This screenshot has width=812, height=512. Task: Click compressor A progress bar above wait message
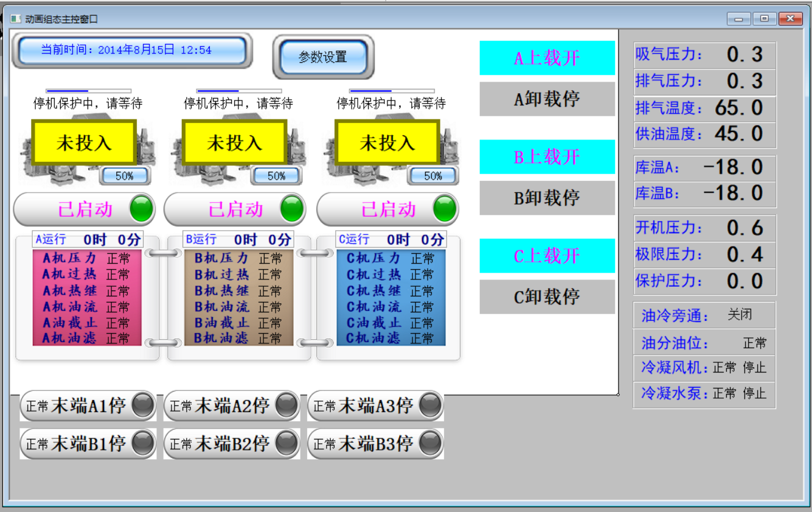coord(88,91)
